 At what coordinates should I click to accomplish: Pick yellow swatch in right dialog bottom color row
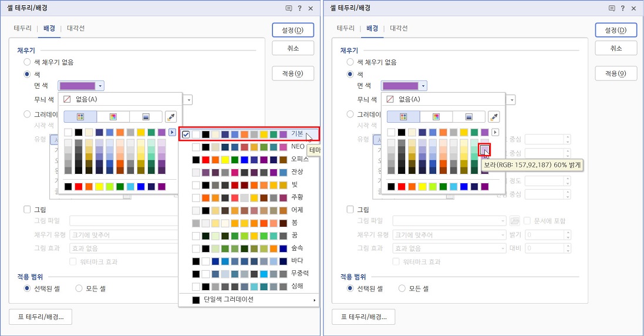pos(422,186)
